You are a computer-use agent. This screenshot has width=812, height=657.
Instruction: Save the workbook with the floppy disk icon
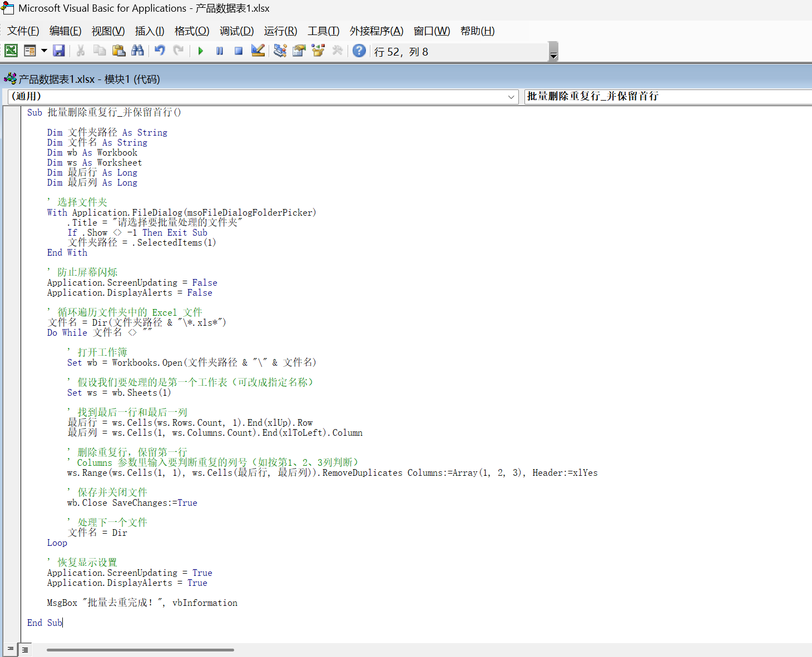(x=59, y=51)
